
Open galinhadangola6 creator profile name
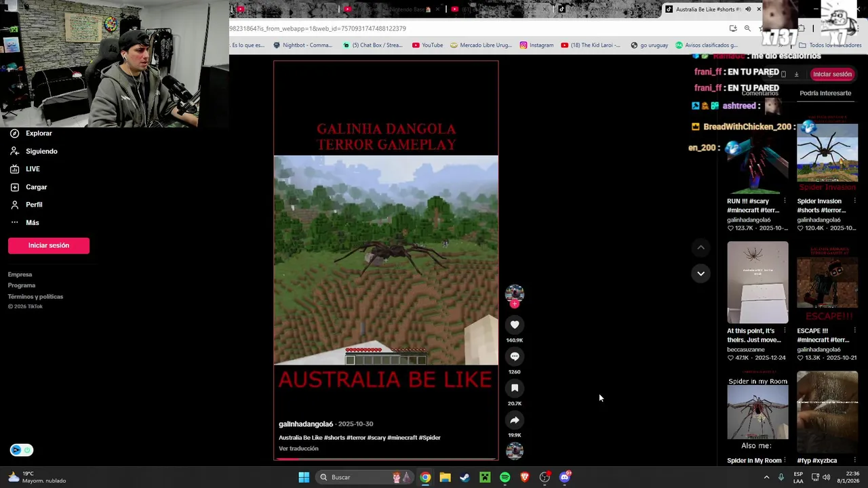click(x=306, y=424)
